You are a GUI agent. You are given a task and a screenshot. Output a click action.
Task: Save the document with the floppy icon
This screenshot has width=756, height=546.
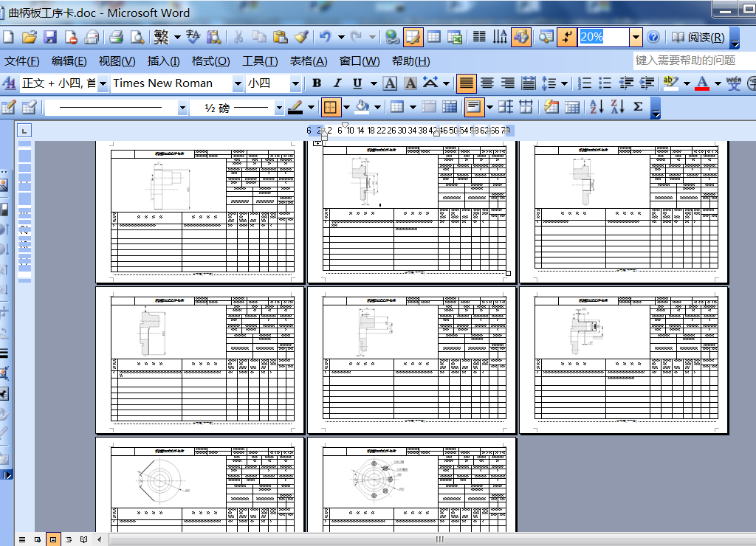point(50,37)
